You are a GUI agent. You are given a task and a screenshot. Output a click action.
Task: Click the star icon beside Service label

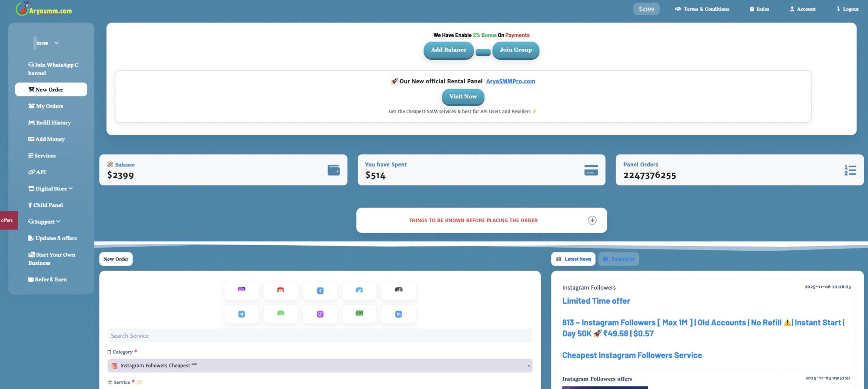(139, 382)
